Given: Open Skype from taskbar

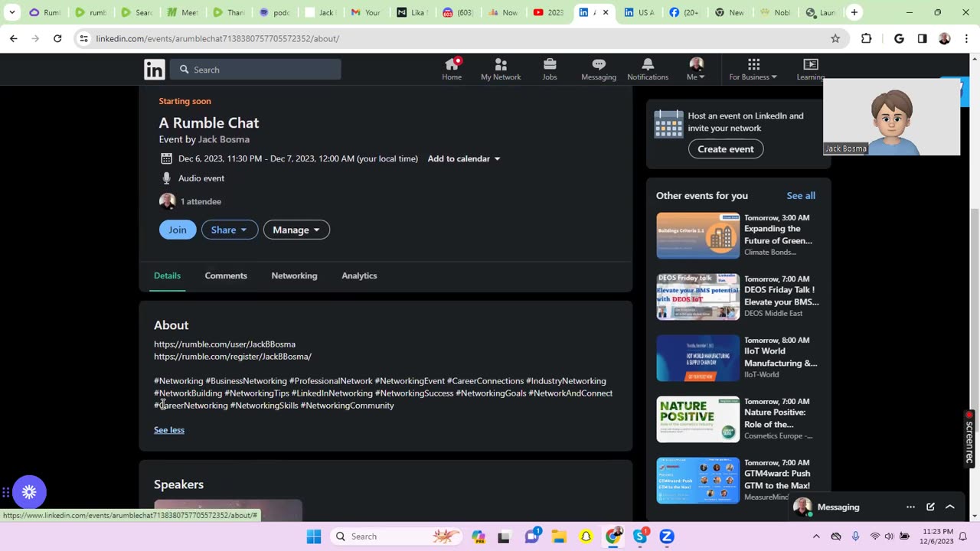Looking at the screenshot, I should coord(640,536).
